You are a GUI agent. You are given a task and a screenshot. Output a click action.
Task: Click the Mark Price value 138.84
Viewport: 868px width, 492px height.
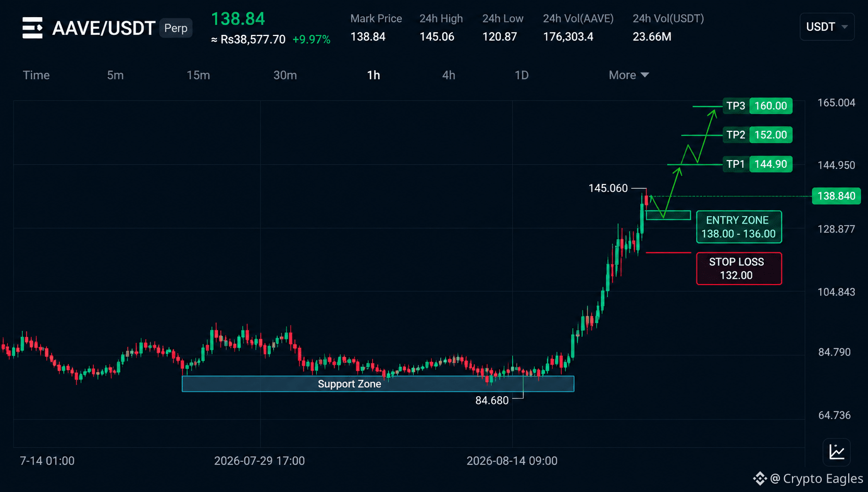click(368, 37)
